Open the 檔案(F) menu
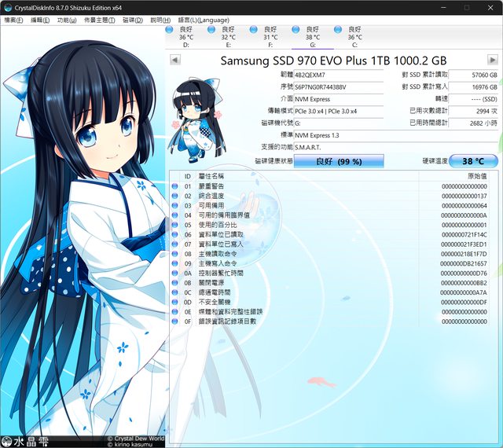This screenshot has width=503, height=448. point(14,19)
